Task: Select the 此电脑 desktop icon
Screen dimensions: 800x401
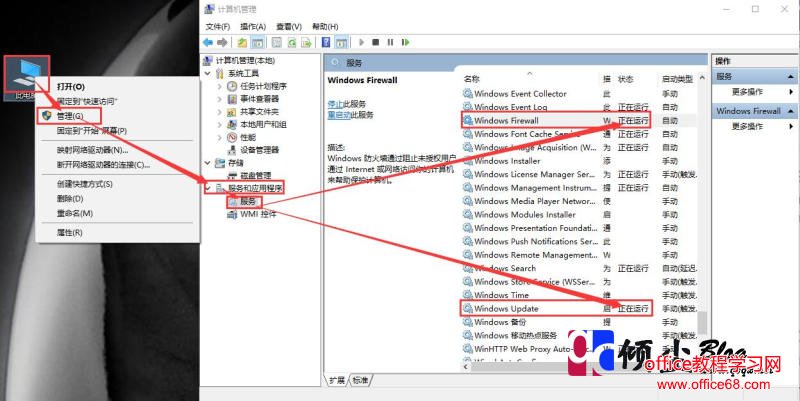Action: [x=27, y=78]
